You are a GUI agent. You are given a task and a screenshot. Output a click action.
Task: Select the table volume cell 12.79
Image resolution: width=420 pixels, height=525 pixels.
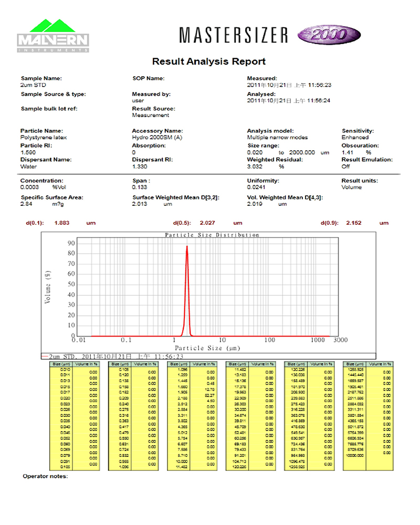click(210, 390)
